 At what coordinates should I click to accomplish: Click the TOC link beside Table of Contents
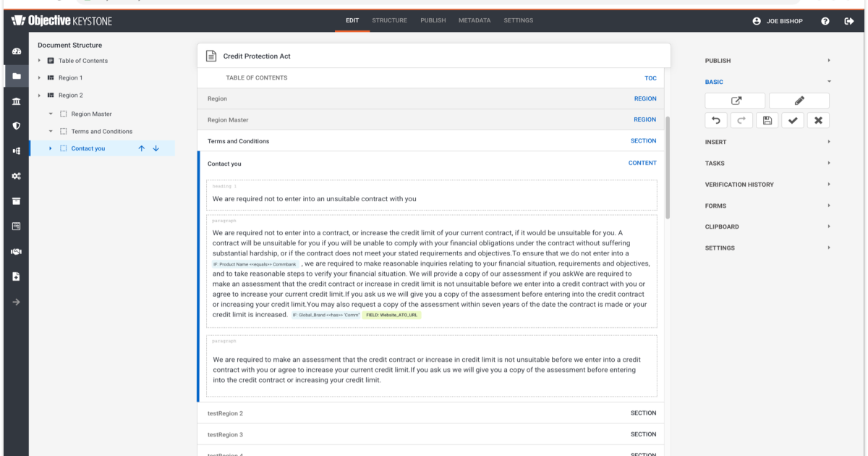pos(650,77)
